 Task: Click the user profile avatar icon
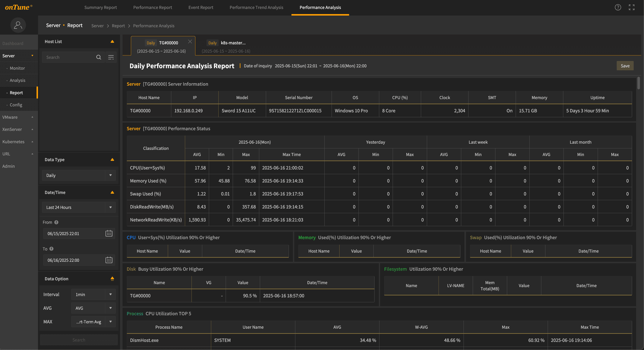pyautogui.click(x=18, y=25)
